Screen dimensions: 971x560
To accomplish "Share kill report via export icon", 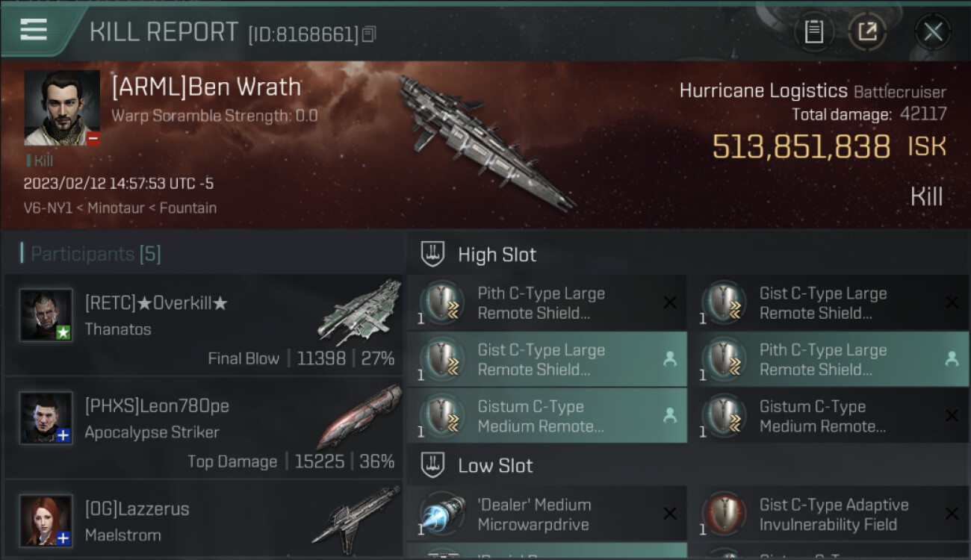I will [866, 32].
